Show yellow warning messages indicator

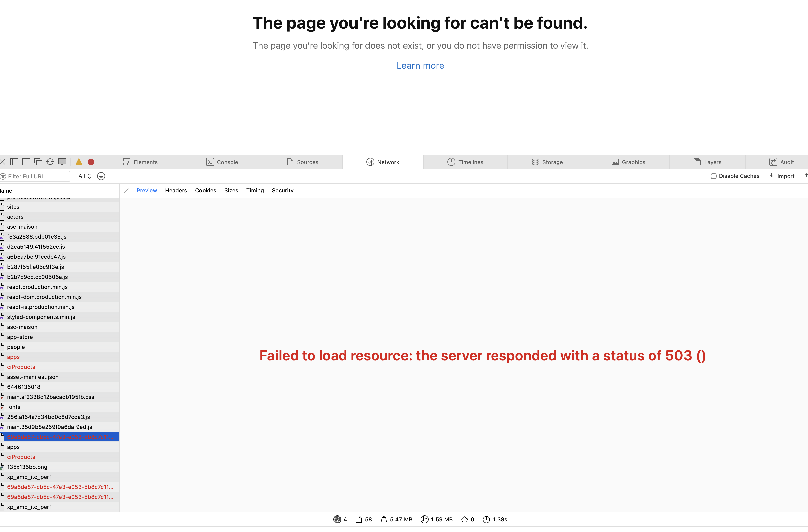click(x=79, y=162)
